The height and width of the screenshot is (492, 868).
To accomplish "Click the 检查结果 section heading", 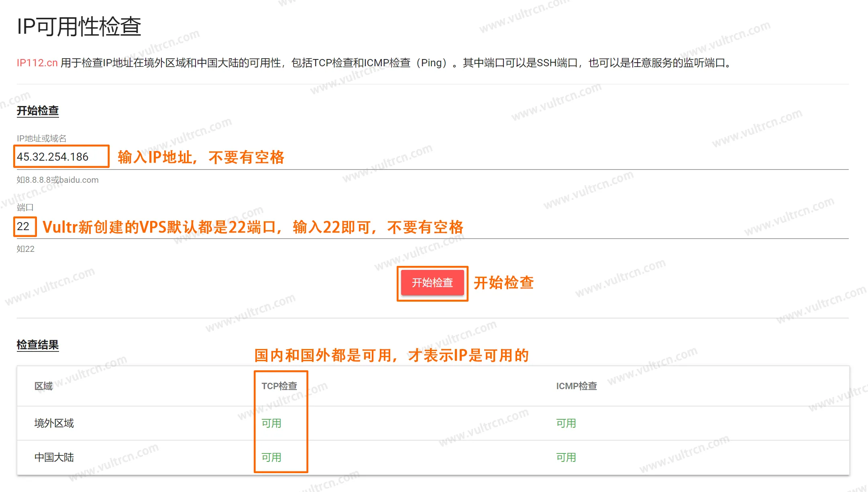I will pos(38,345).
